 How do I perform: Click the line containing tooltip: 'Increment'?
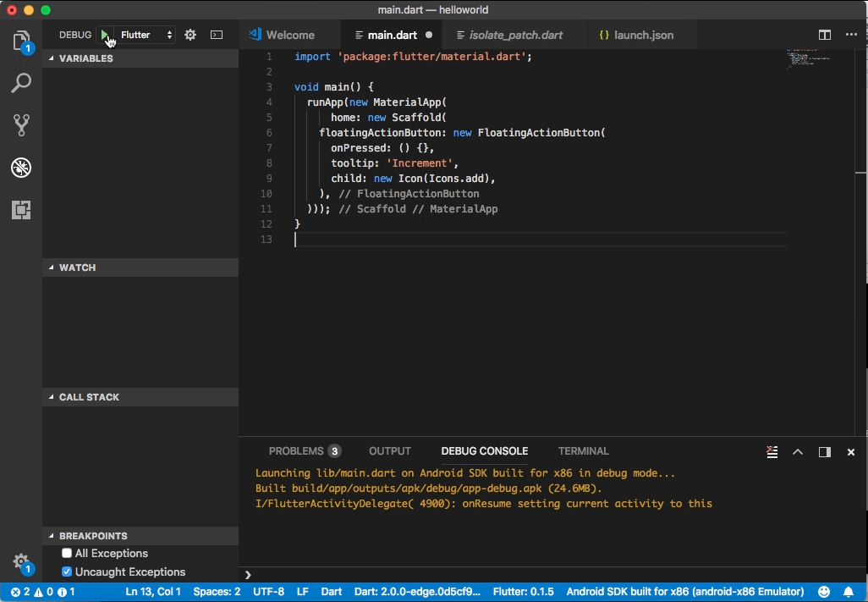tap(394, 163)
